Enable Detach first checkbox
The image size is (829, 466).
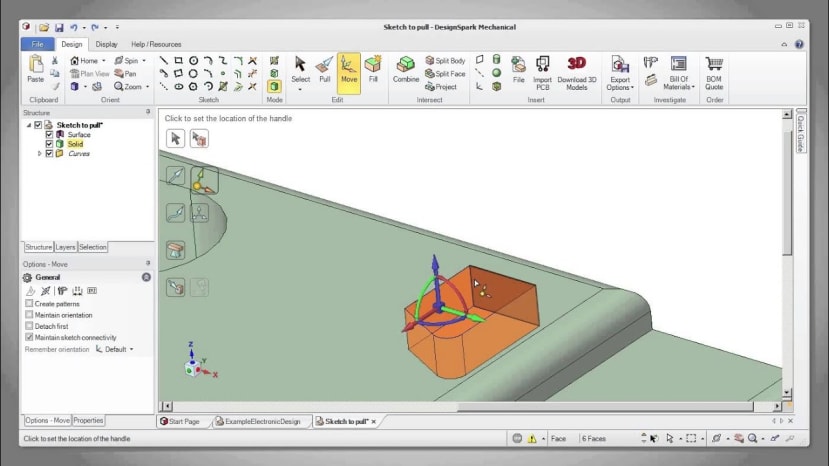pyautogui.click(x=29, y=326)
